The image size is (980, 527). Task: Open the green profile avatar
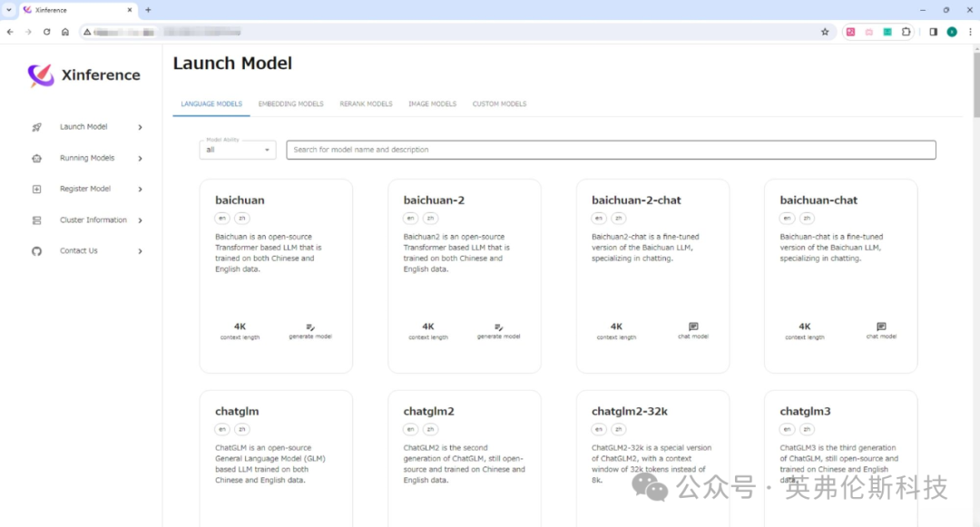pyautogui.click(x=952, y=32)
